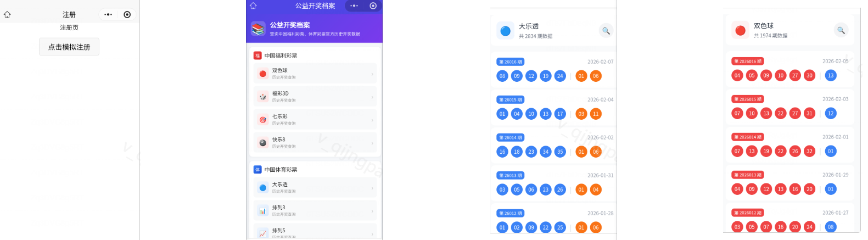Click the 中国福利彩票 section heading

coord(281,55)
